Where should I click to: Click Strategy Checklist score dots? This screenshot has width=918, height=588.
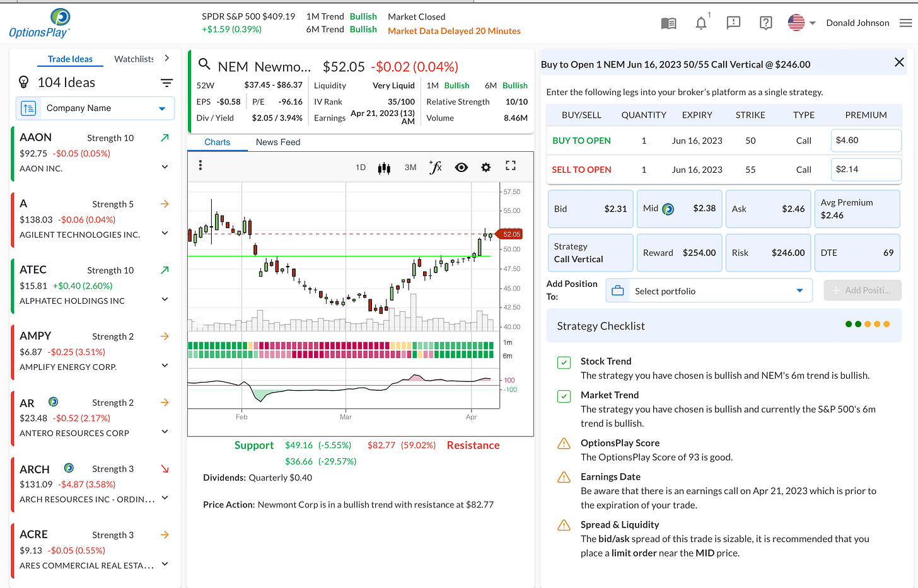(x=868, y=325)
